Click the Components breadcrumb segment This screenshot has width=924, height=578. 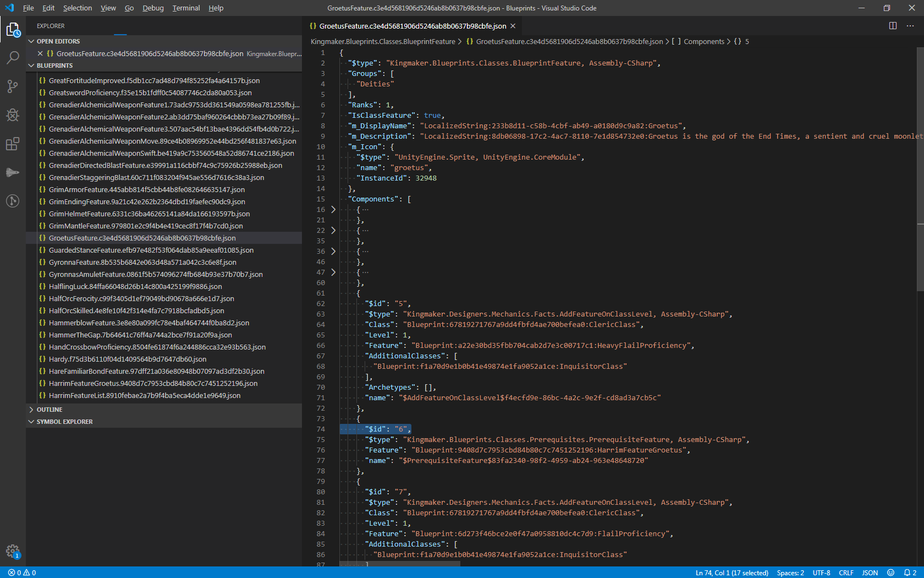(698, 42)
